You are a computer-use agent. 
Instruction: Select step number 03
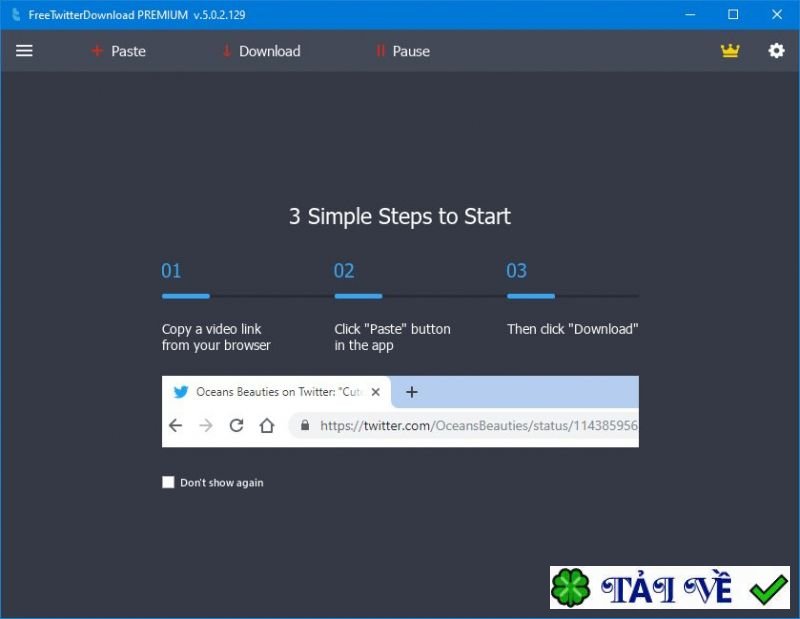516,270
